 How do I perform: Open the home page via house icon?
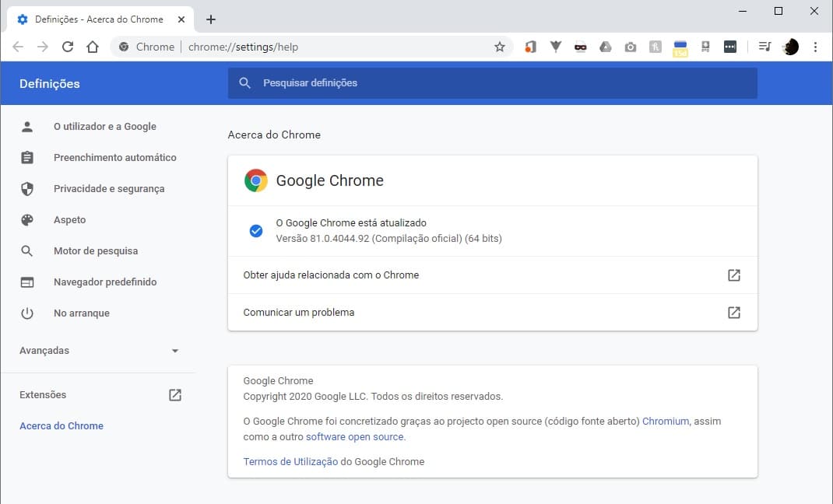pos(93,47)
